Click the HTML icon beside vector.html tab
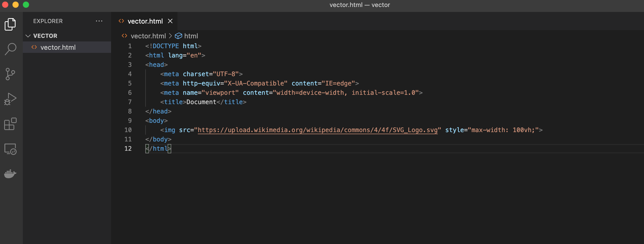Image resolution: width=644 pixels, height=244 pixels. [121, 21]
